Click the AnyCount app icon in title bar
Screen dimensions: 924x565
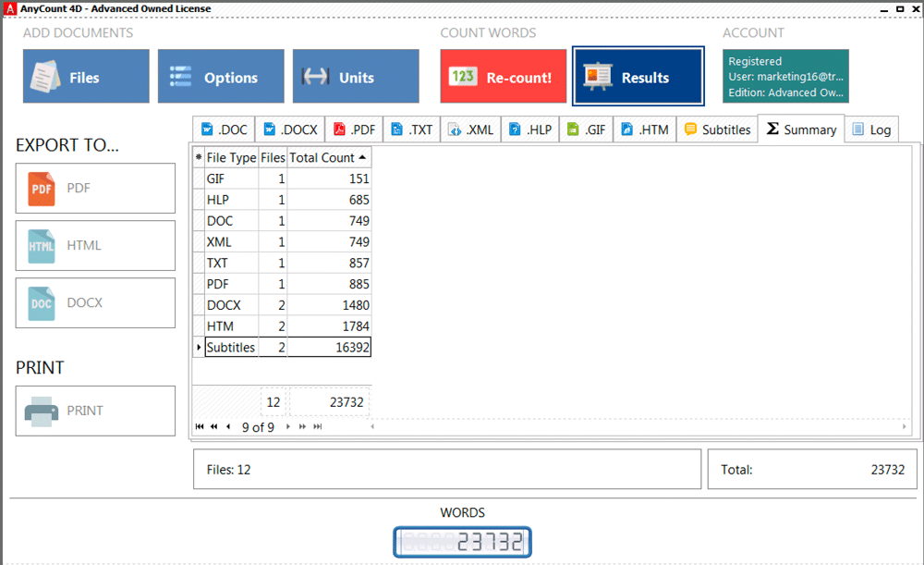10,9
